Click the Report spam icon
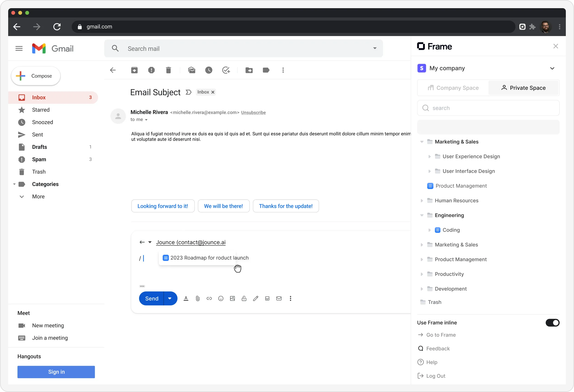This screenshot has width=574, height=392. point(151,70)
